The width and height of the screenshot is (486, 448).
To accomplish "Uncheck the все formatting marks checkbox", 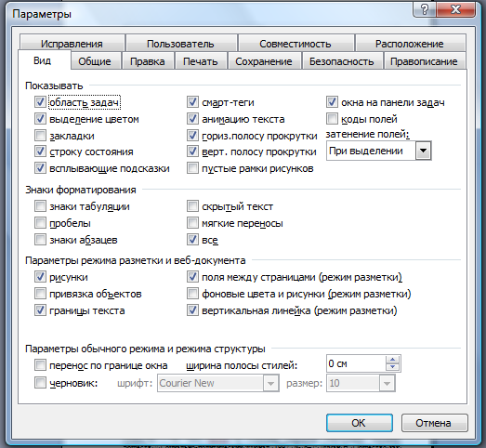I will coord(192,240).
